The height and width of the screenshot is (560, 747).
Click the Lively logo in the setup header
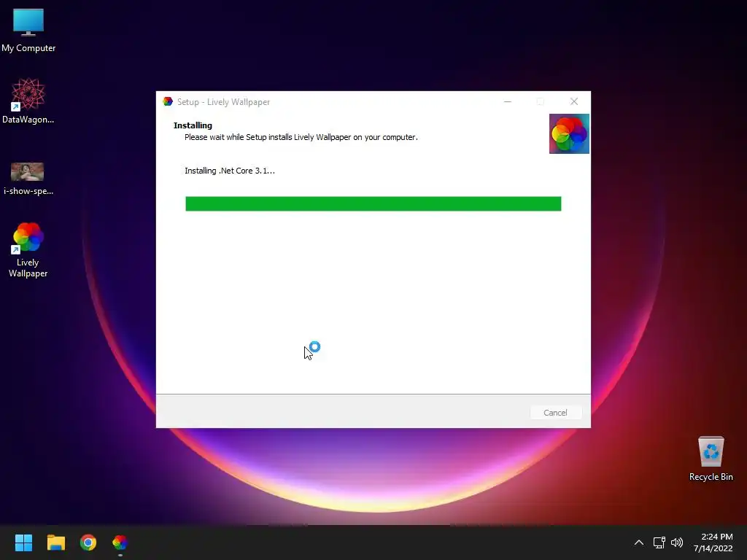pyautogui.click(x=569, y=134)
